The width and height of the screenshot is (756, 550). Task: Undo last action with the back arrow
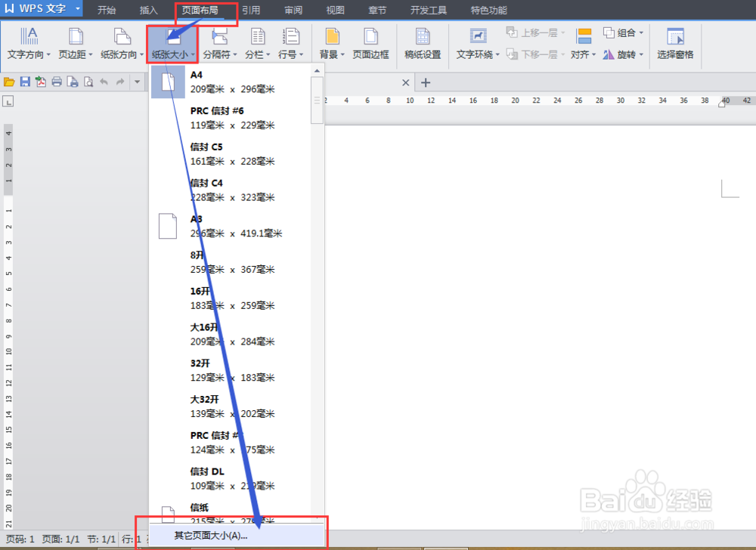[104, 81]
